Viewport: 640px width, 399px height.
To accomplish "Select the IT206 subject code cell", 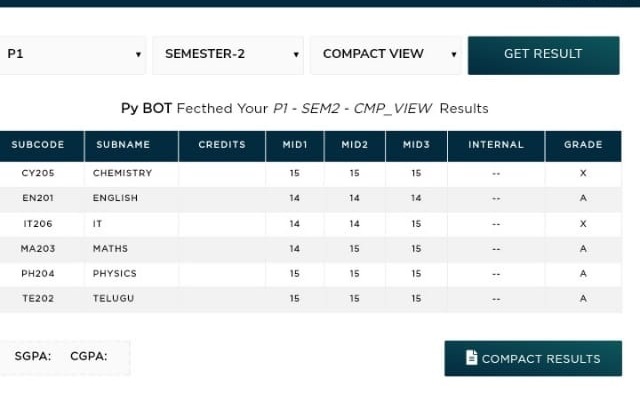I will [38, 224].
